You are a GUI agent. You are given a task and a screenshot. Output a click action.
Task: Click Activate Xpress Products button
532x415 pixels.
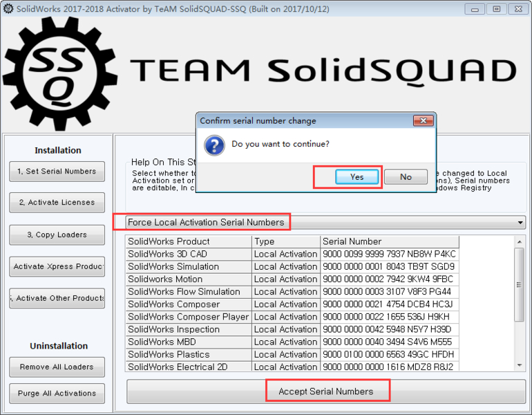click(x=57, y=266)
